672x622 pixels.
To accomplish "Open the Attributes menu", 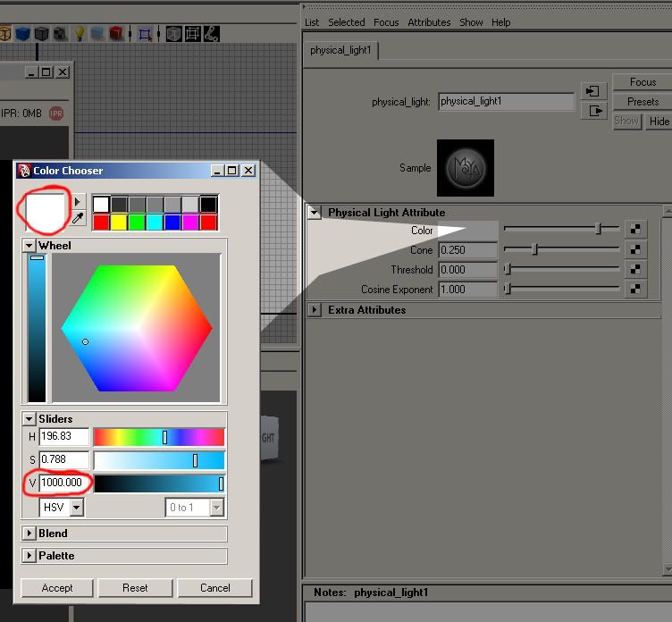I will [x=429, y=22].
